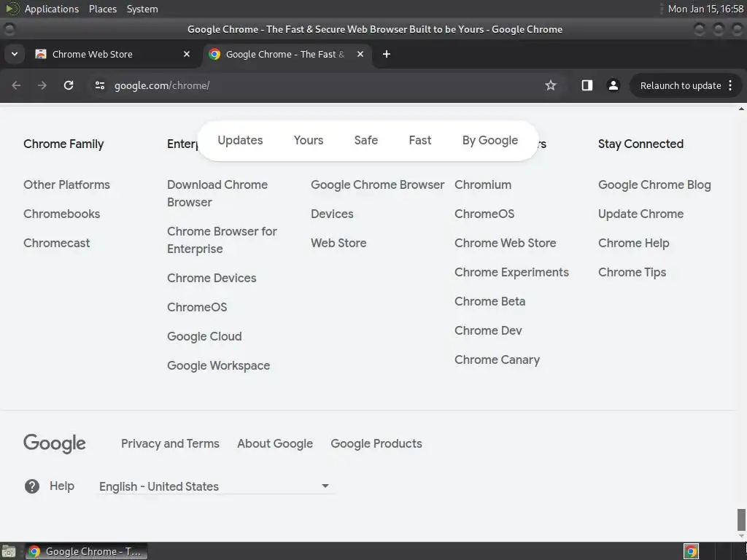
Task: Jump to the Safe section
Action: coord(366,140)
